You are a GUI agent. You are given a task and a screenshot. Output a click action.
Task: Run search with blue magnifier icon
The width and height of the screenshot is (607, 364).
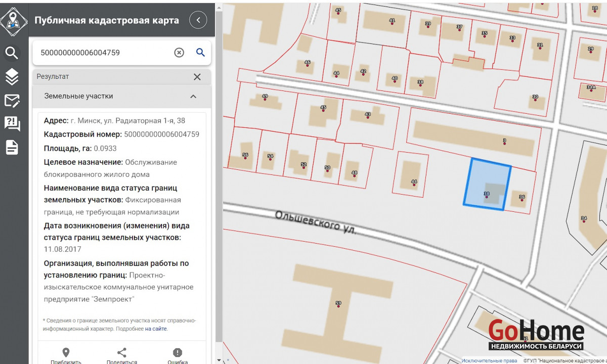click(x=200, y=53)
